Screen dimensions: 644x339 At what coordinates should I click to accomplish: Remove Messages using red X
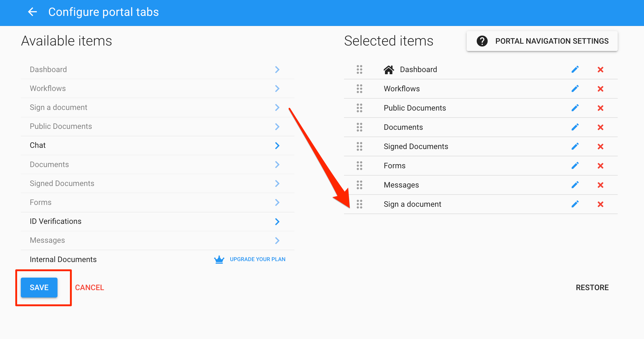600,185
